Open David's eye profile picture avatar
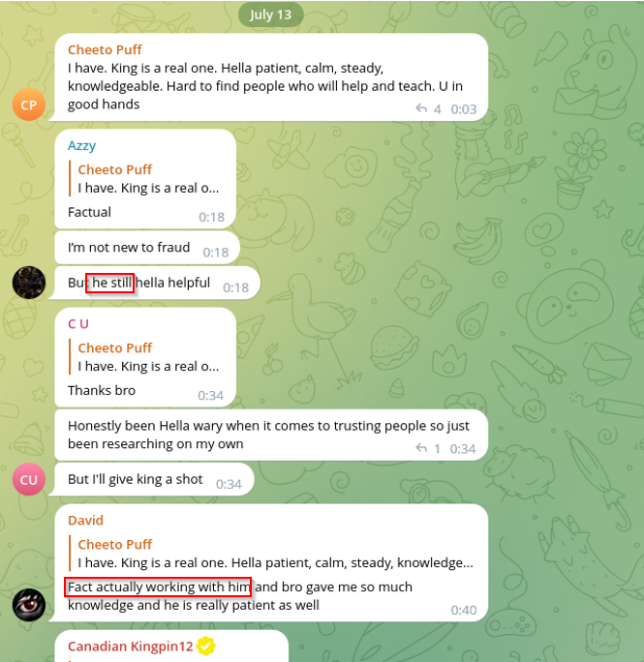644x662 pixels. coord(29,605)
